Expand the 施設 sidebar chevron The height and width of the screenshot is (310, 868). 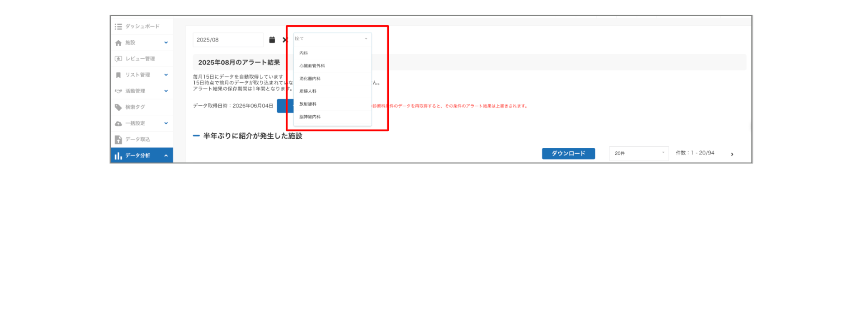pos(166,42)
